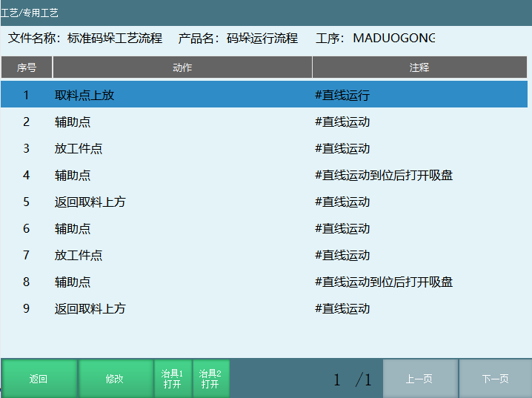Image resolution: width=532 pixels, height=398 pixels.
Task: Click the 序号 column header
Action: (27, 67)
